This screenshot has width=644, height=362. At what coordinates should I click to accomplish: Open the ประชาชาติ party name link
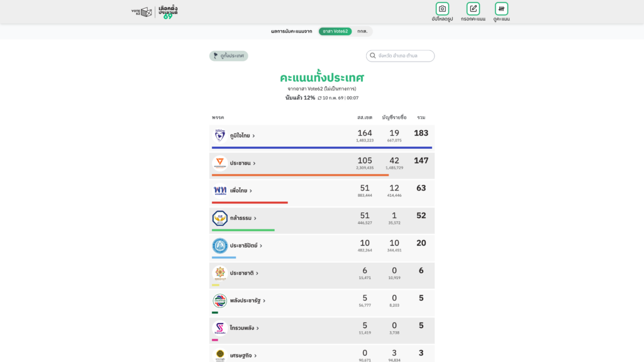241,273
